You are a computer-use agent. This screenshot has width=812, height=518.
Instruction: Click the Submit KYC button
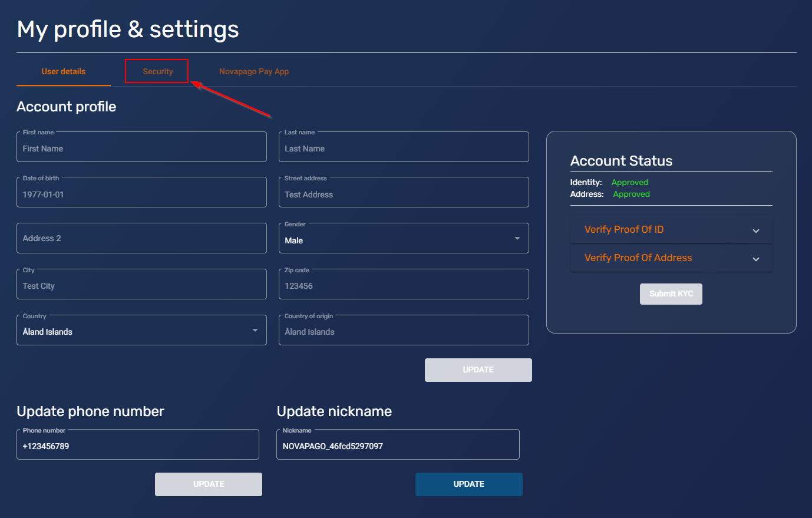pos(671,293)
